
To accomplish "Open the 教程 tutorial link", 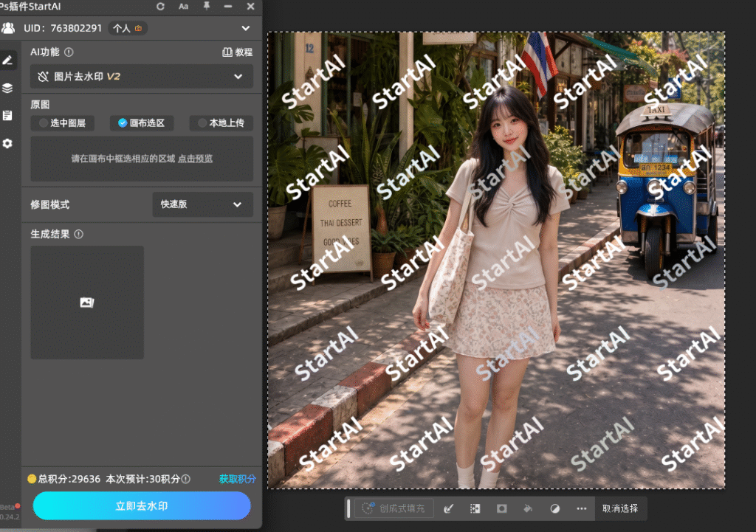I will 237,52.
